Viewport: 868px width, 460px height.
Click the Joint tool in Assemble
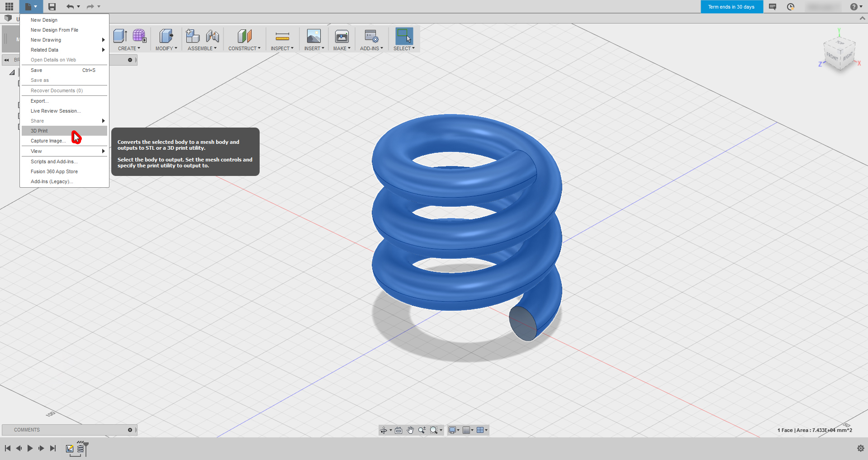[212, 36]
